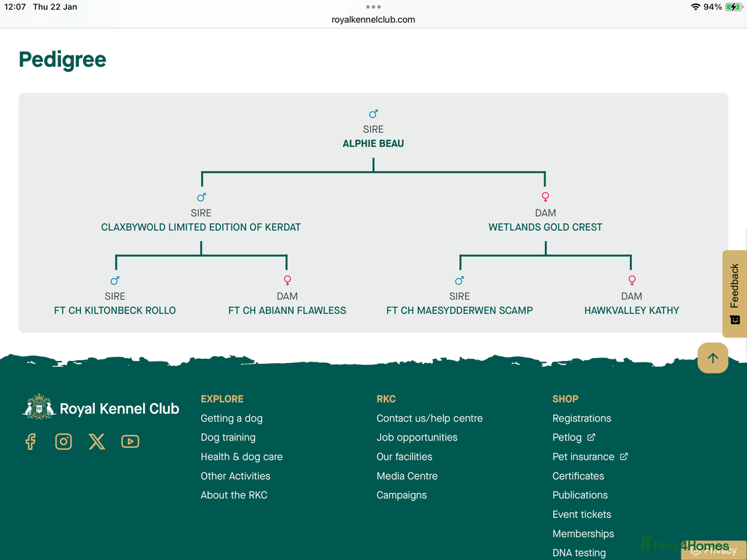Click the Royal Kennel Club crest logo

click(x=39, y=407)
